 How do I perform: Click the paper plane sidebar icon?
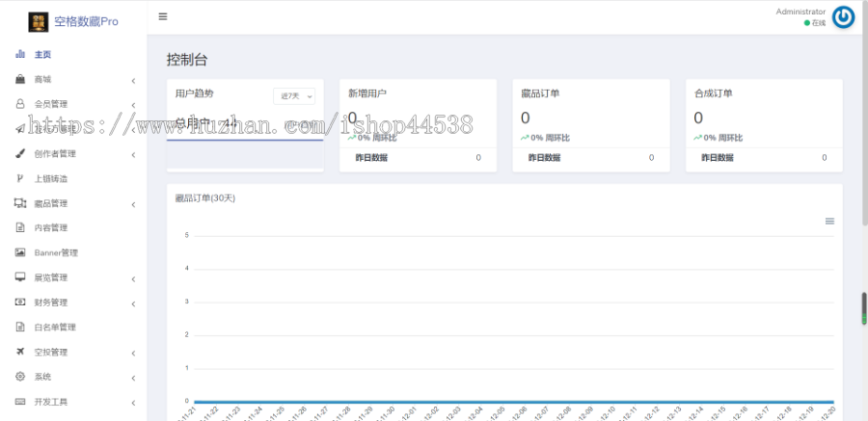[20, 129]
